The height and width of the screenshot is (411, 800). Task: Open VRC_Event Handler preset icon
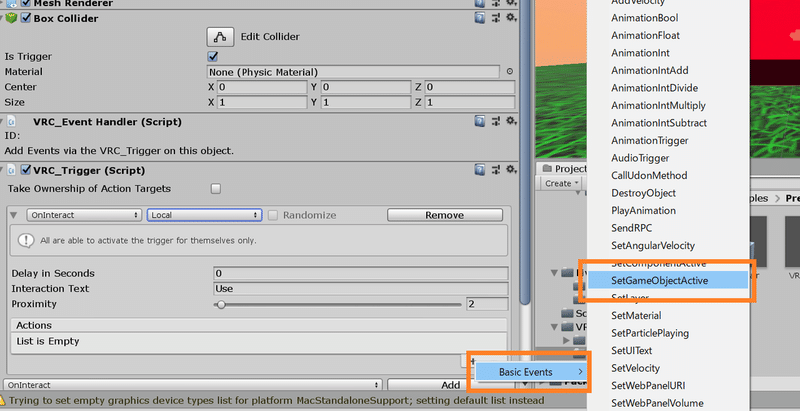click(x=495, y=121)
